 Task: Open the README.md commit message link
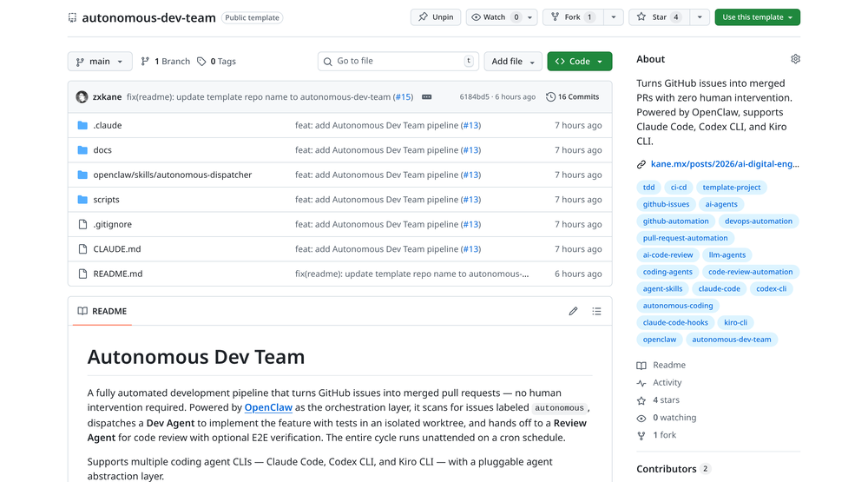(411, 274)
